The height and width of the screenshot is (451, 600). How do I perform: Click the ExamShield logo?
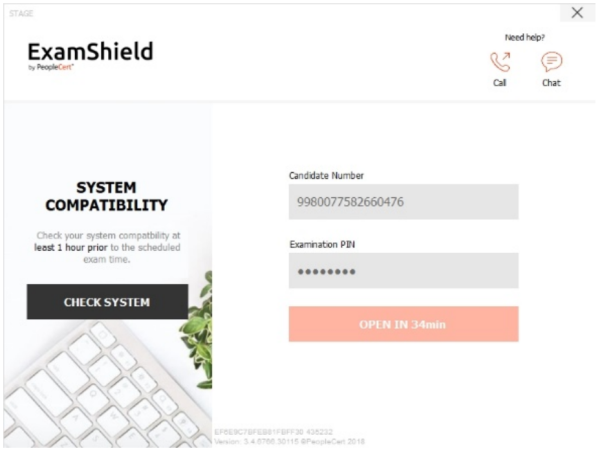(90, 51)
